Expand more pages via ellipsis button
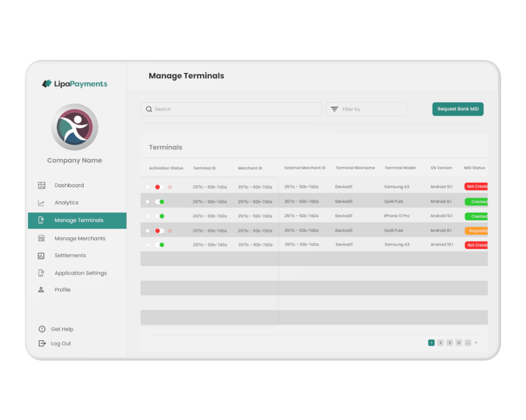The image size is (526, 420). [x=468, y=343]
